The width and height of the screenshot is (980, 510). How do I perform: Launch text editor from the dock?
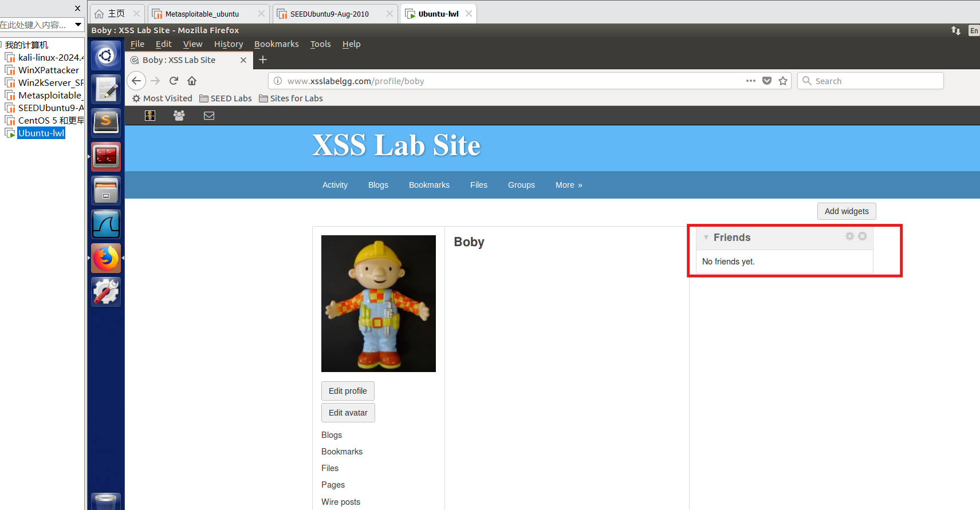tap(106, 89)
